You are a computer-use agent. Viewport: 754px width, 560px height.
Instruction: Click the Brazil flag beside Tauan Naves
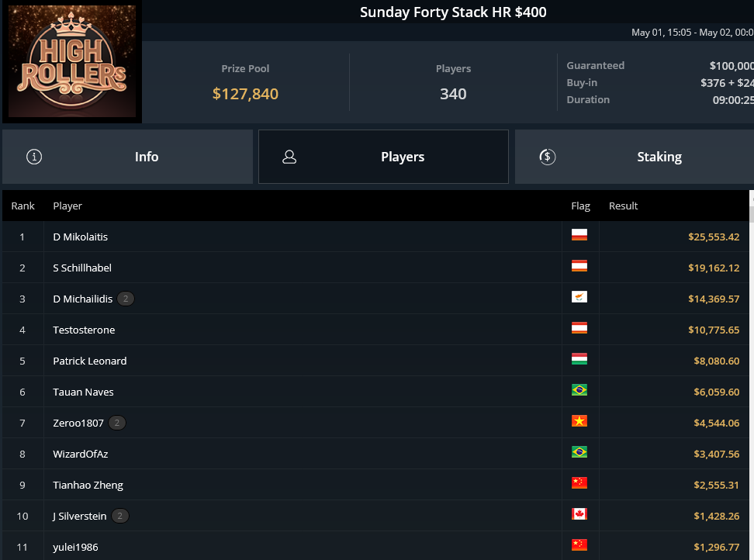tap(579, 390)
